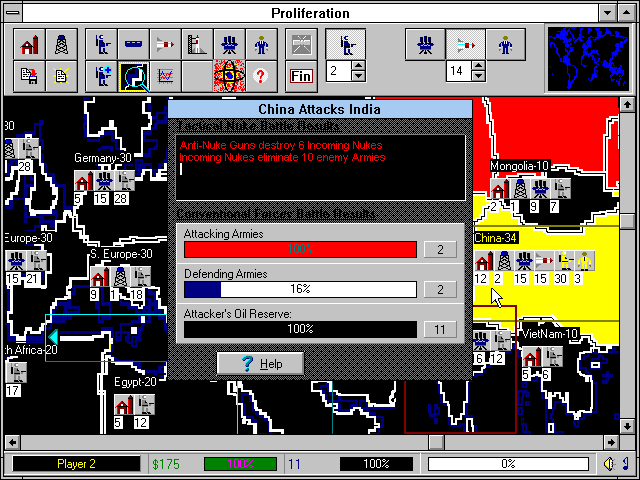
Task: Click the world minimap thumbnail
Action: point(588,58)
